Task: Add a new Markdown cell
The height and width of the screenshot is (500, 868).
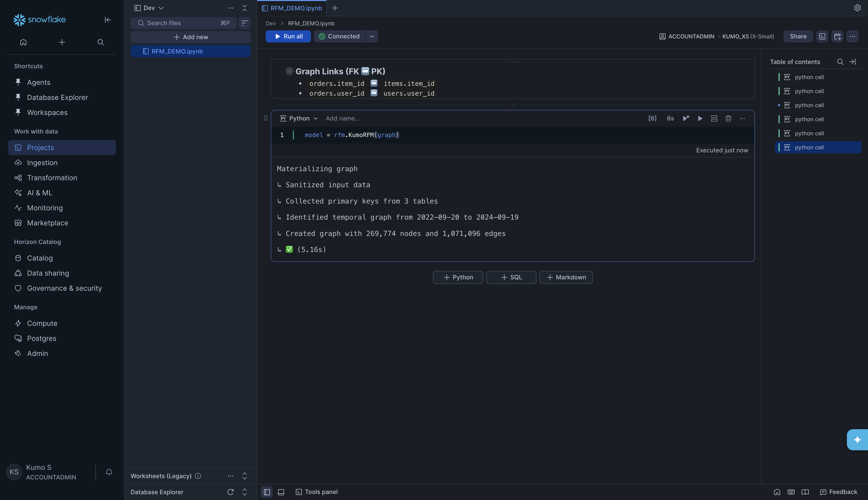Action: [x=566, y=277]
